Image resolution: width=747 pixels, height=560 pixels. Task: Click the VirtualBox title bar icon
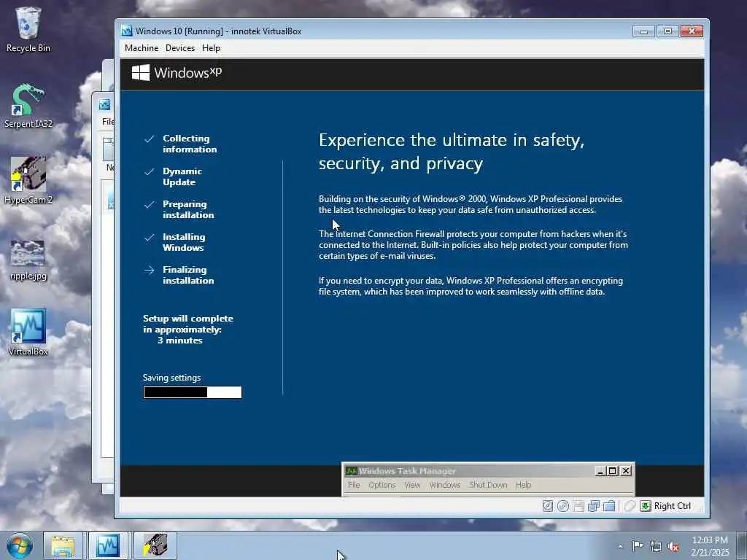pos(127,31)
